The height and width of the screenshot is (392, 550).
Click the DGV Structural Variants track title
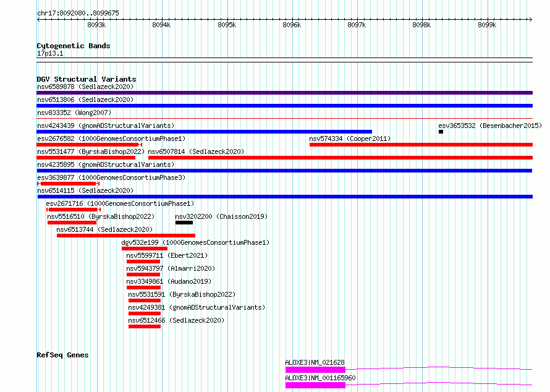pos(87,79)
